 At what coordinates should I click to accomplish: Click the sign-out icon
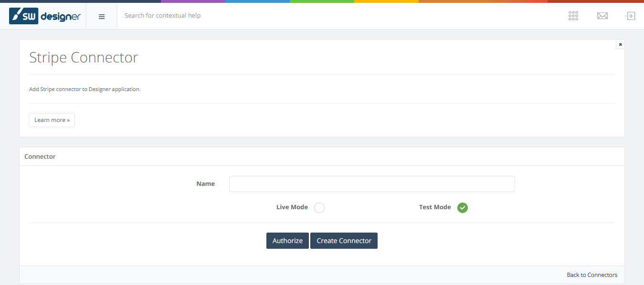pos(631,16)
